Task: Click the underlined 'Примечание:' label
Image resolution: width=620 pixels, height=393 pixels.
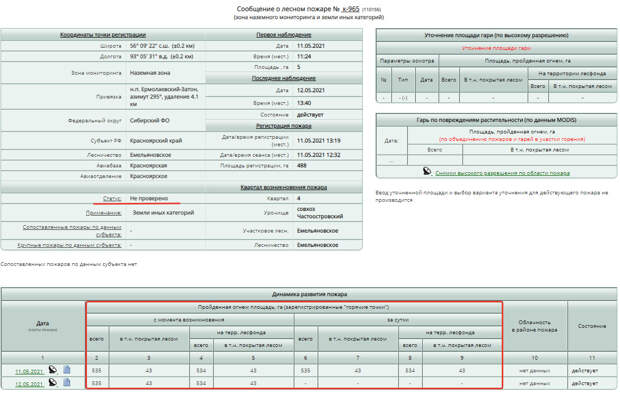Action: [104, 213]
